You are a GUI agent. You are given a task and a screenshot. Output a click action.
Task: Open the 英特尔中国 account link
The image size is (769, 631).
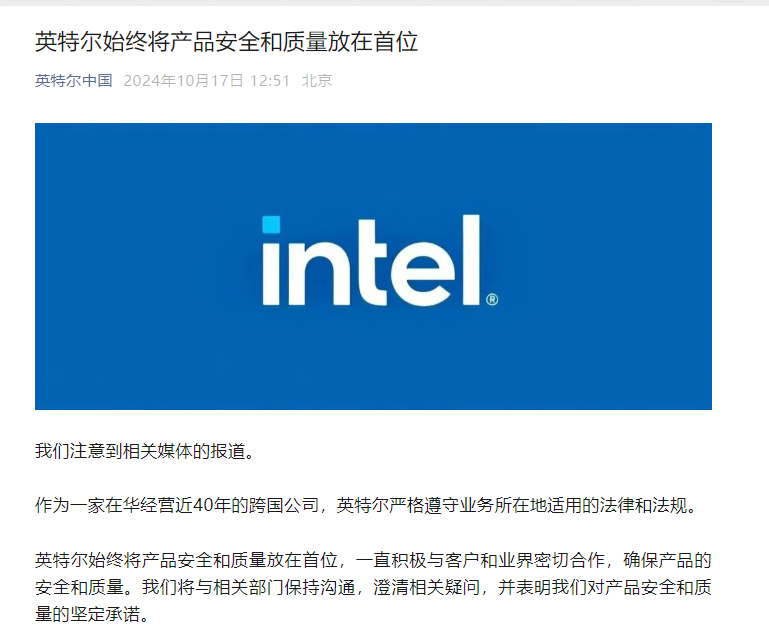click(73, 81)
